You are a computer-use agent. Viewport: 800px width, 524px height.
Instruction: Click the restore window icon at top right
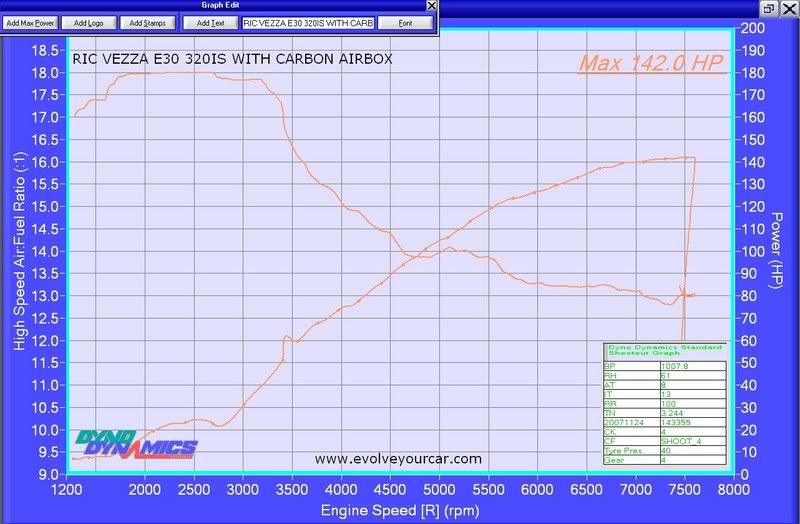pos(769,7)
